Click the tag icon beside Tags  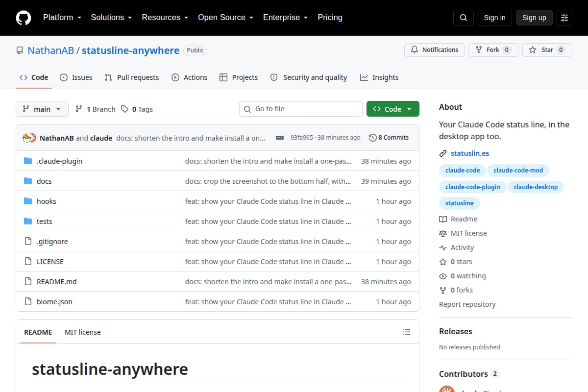pyautogui.click(x=125, y=109)
